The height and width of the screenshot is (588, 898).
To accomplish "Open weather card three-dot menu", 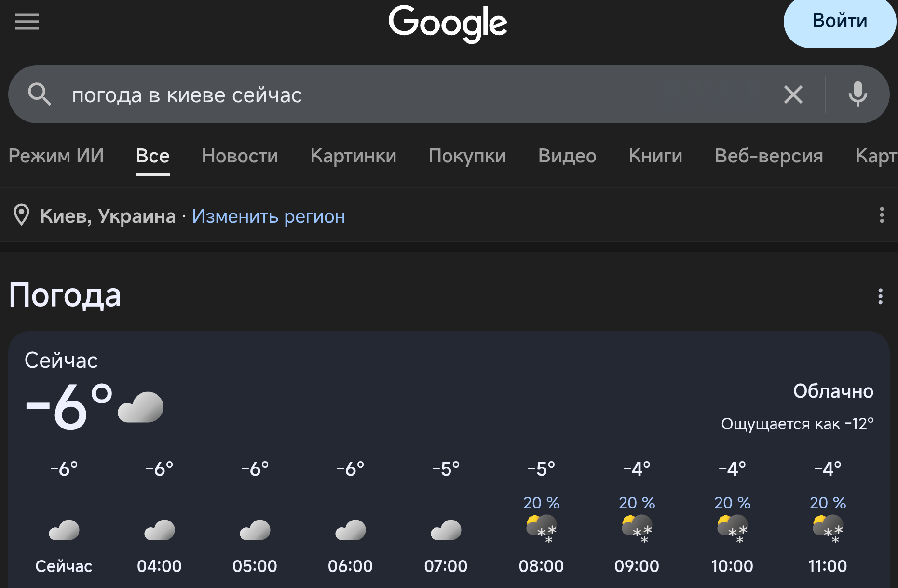I will click(x=880, y=296).
